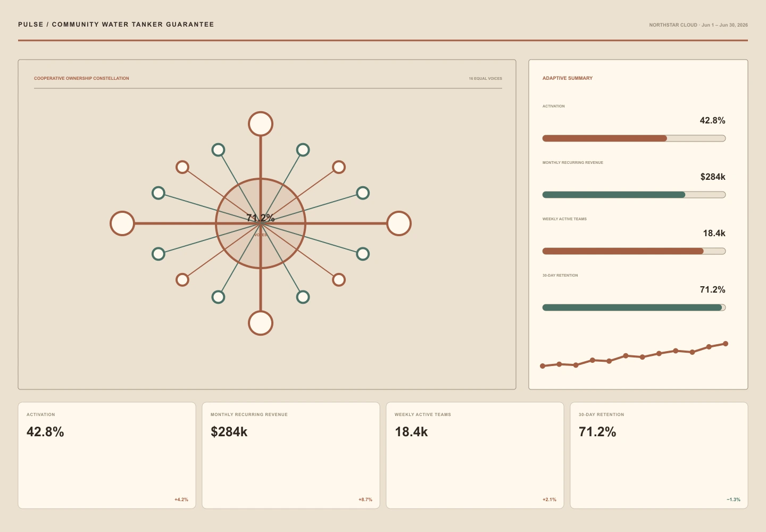The image size is (766, 532).
Task: Click the '+4.2%' change value
Action: click(x=181, y=500)
